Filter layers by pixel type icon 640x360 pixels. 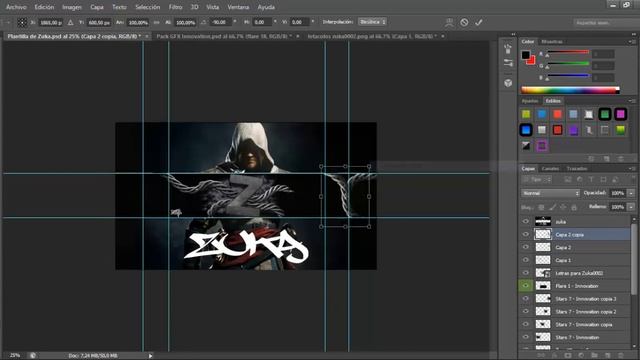pos(567,180)
